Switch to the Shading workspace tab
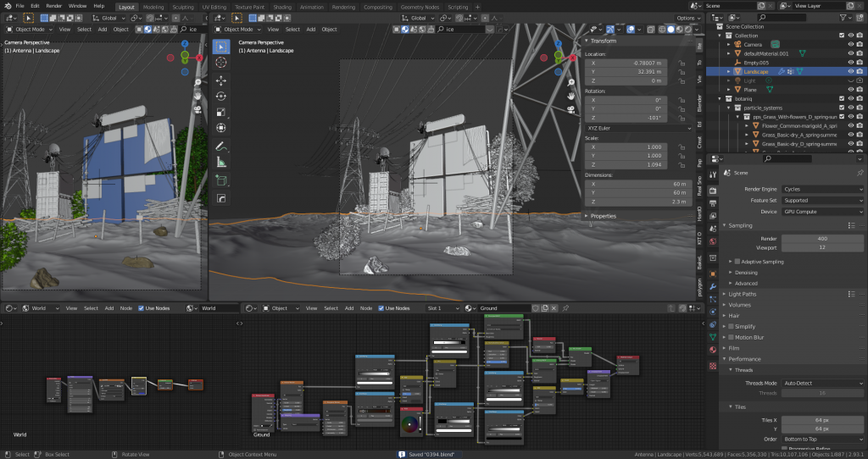The image size is (868, 459). click(282, 7)
